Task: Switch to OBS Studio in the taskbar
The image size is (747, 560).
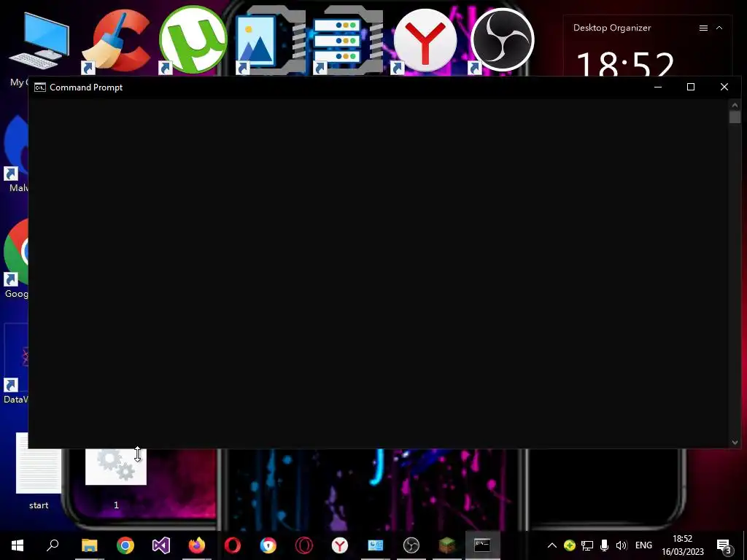Action: (x=411, y=545)
